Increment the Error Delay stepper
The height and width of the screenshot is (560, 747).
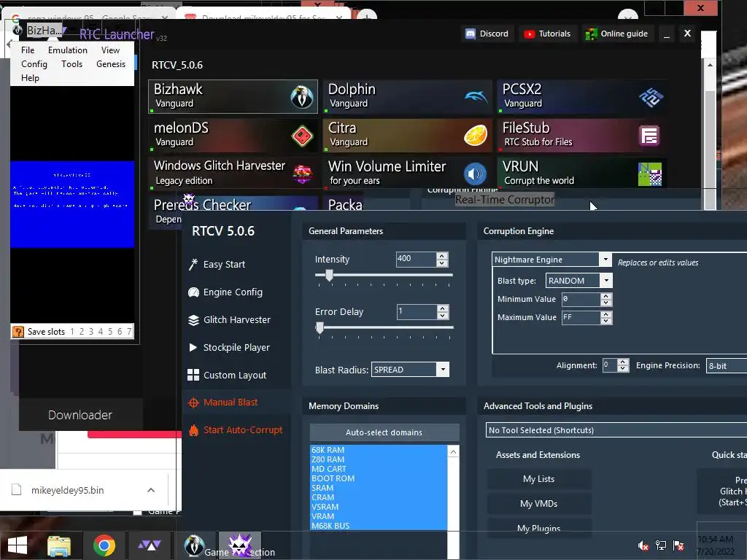pyautogui.click(x=443, y=308)
